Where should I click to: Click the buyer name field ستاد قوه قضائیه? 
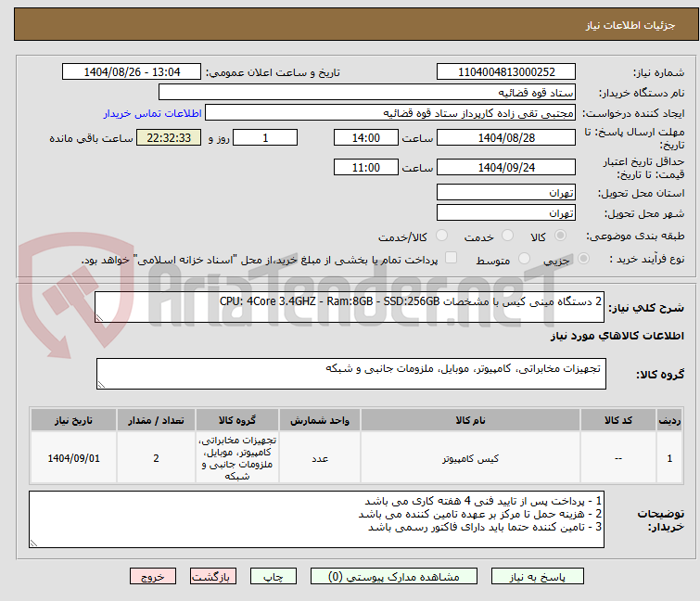pos(367,93)
